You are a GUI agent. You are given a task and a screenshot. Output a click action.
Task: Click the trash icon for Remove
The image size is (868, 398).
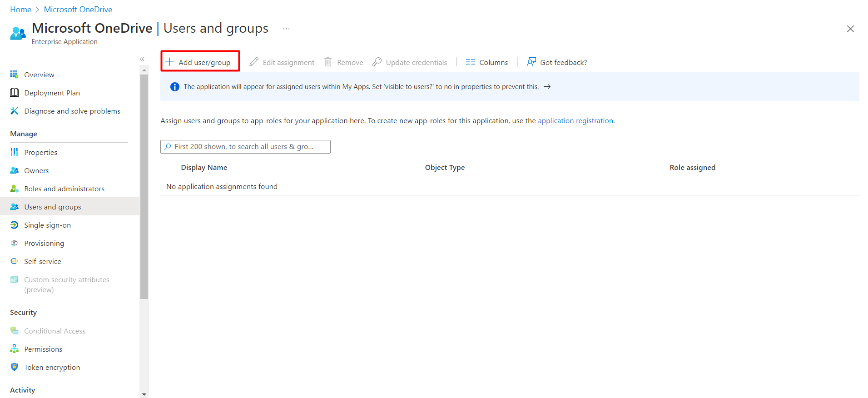(x=328, y=62)
